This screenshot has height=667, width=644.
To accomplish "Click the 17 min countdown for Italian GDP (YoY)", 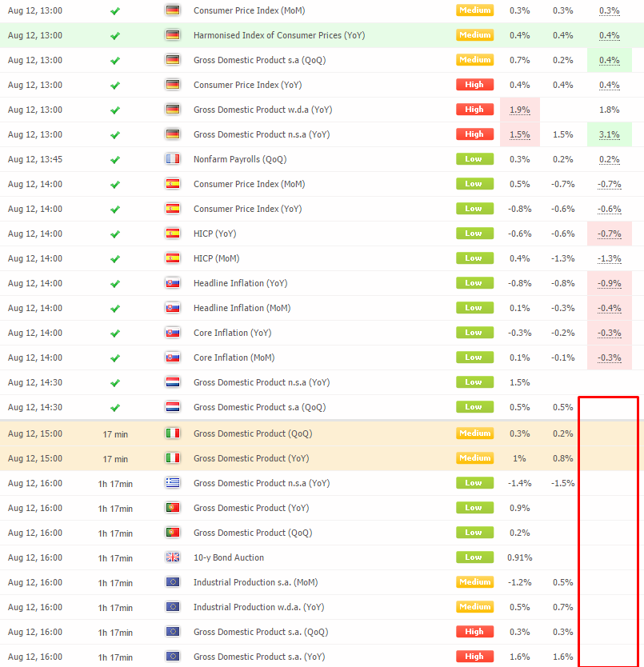I will tap(115, 459).
